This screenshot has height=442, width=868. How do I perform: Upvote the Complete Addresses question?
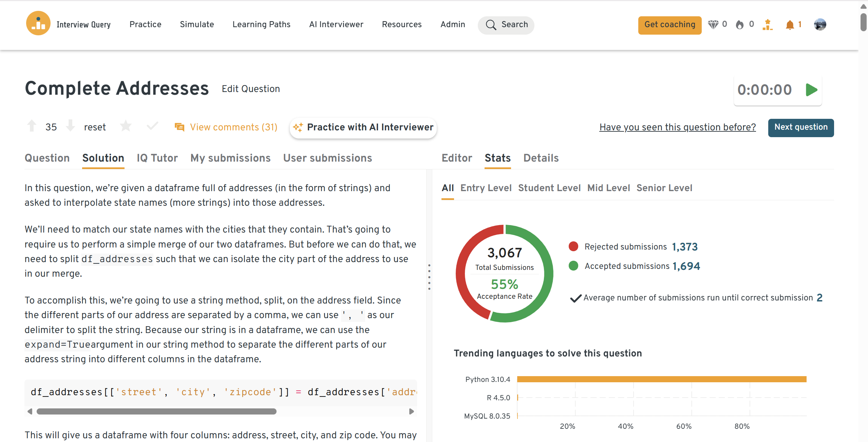[x=32, y=126]
